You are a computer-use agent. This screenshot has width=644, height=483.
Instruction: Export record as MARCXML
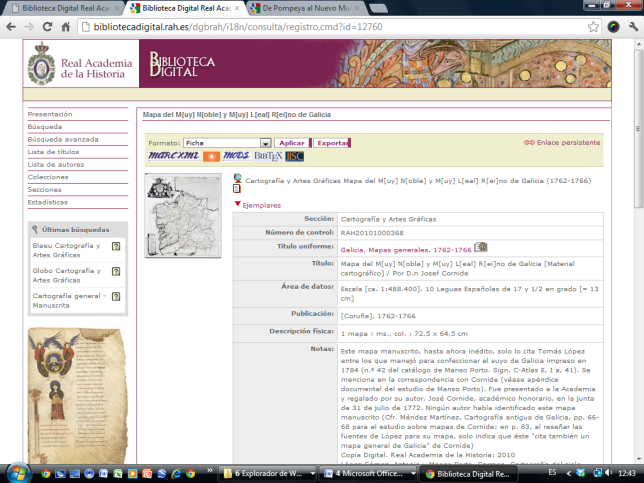click(x=174, y=156)
